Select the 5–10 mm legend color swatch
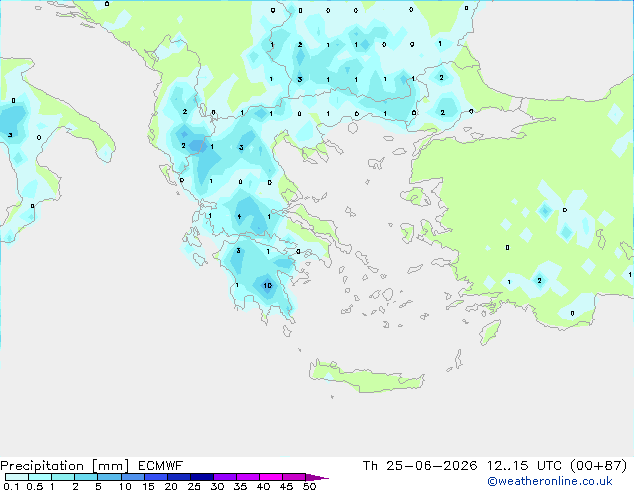634x490 pixels. tap(109, 477)
